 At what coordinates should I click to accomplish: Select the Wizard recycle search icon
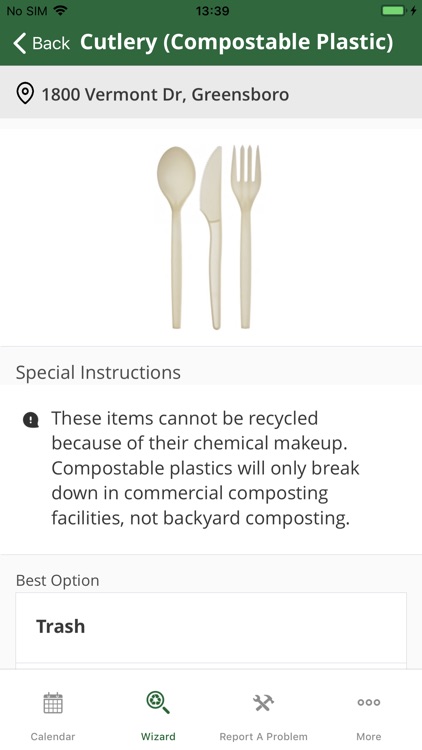click(x=158, y=703)
